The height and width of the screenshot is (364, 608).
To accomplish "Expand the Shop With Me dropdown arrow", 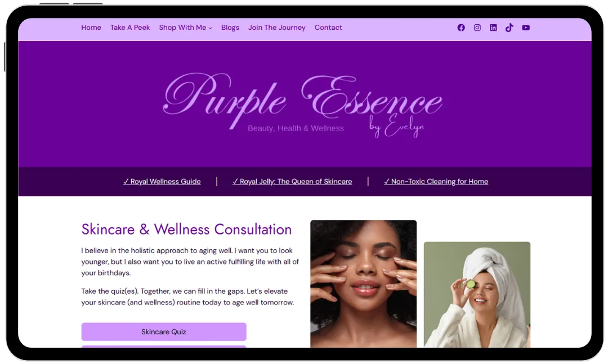I will (210, 28).
